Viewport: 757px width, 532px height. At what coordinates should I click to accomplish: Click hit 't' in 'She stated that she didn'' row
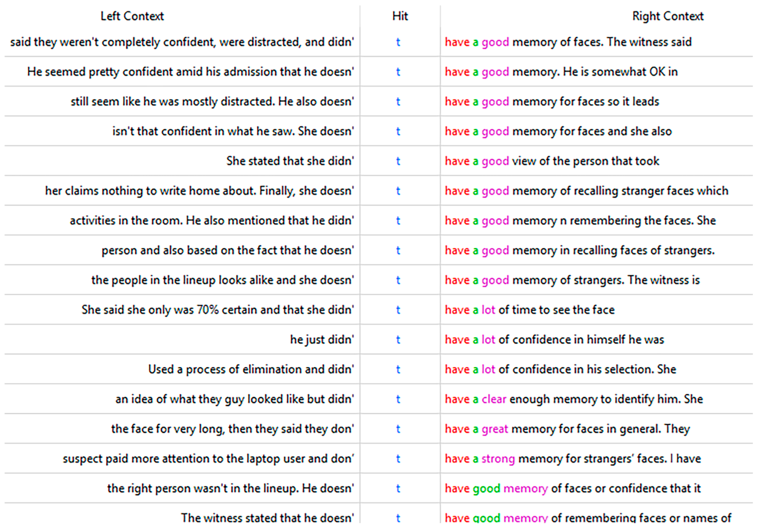click(x=398, y=161)
